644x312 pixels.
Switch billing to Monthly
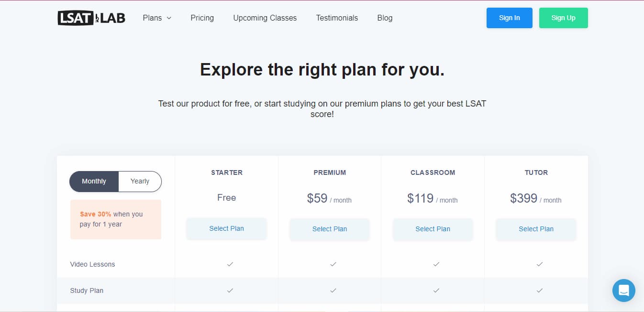tap(94, 181)
